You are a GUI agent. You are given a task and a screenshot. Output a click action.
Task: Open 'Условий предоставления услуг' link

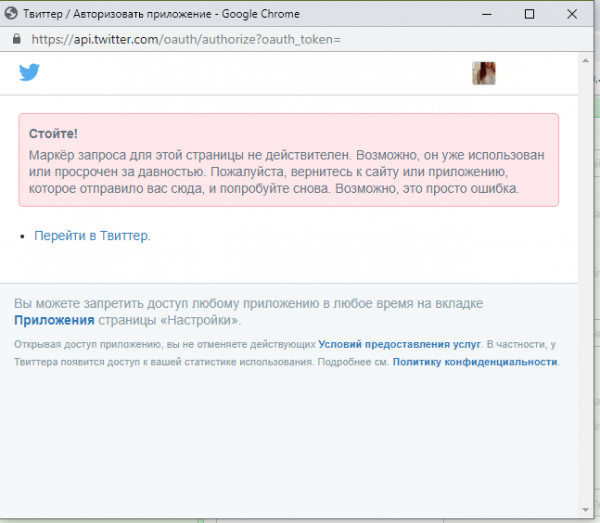[399, 344]
